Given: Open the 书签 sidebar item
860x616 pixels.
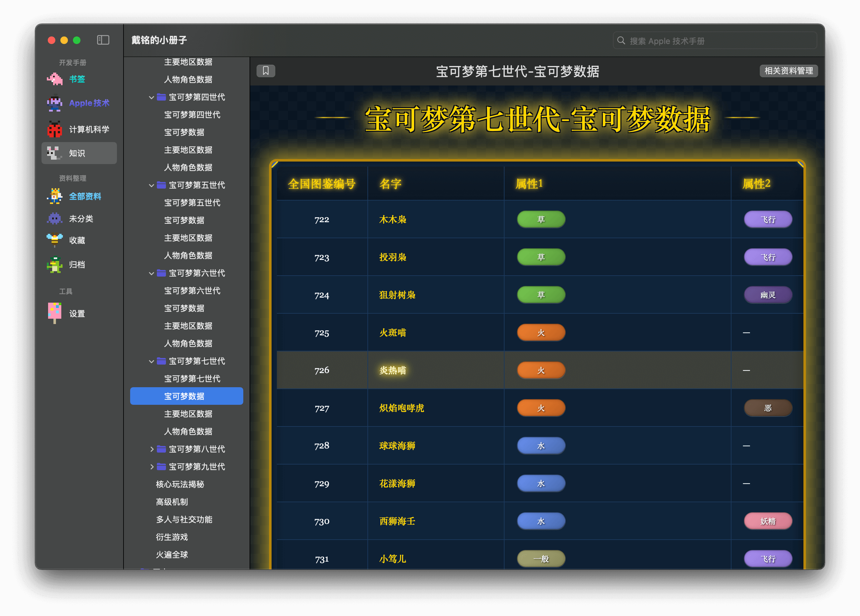Looking at the screenshot, I should pos(79,79).
